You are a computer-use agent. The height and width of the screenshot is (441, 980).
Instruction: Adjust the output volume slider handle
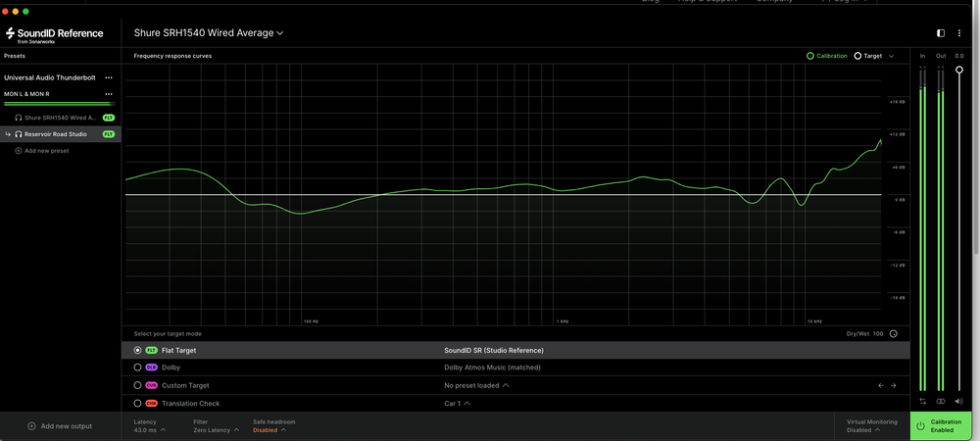(959, 70)
